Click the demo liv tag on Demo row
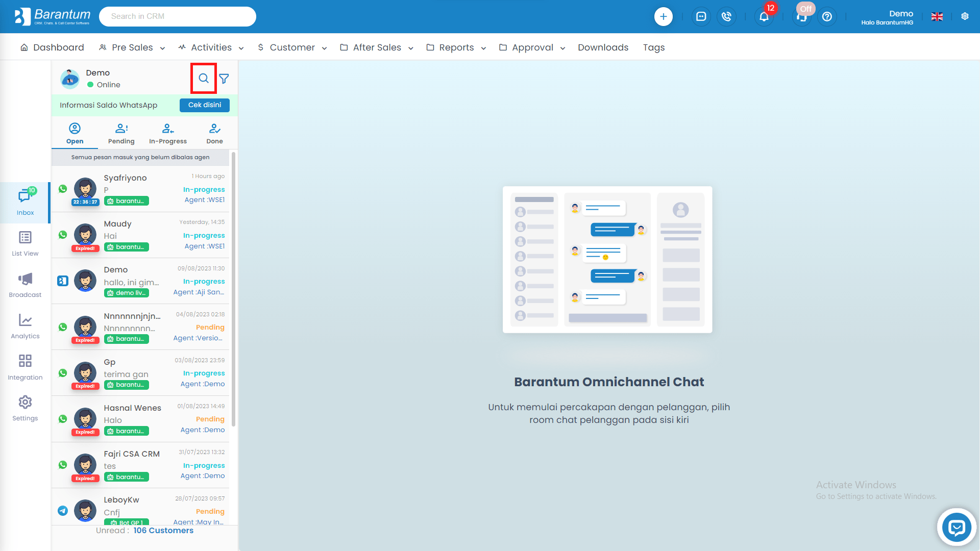 (127, 293)
